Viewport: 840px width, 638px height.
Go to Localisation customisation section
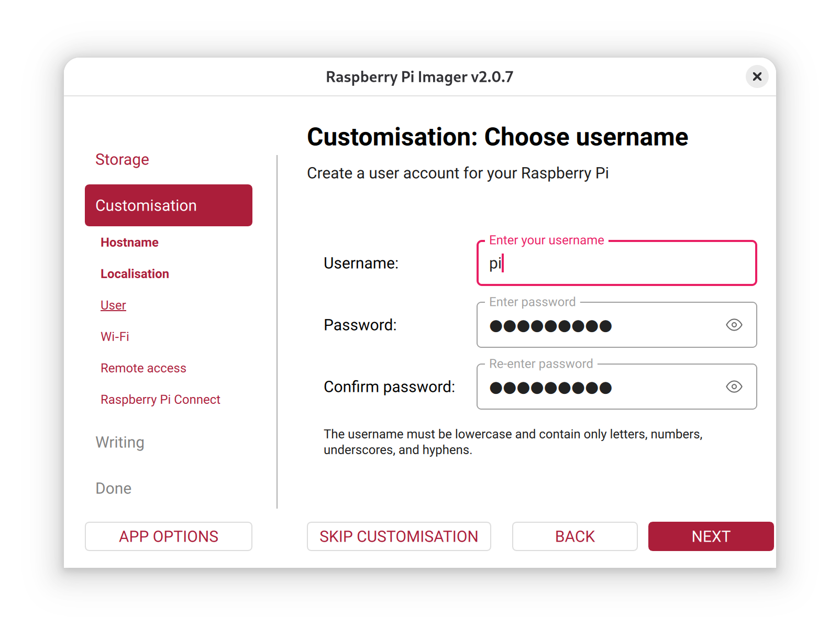pos(135,274)
